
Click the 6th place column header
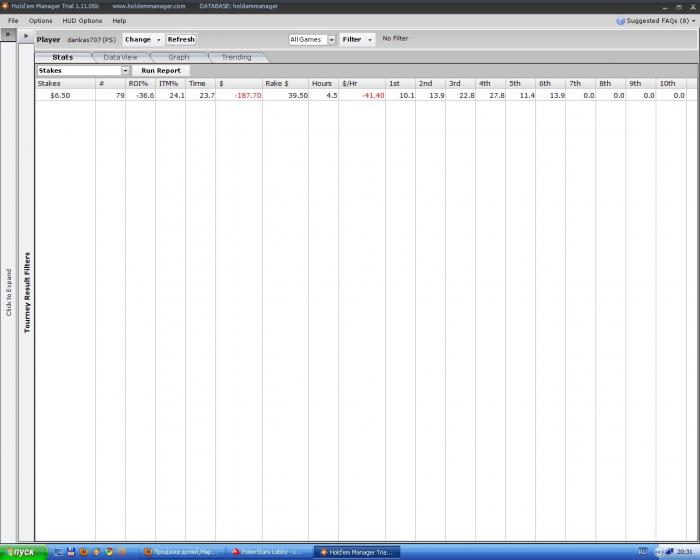550,84
